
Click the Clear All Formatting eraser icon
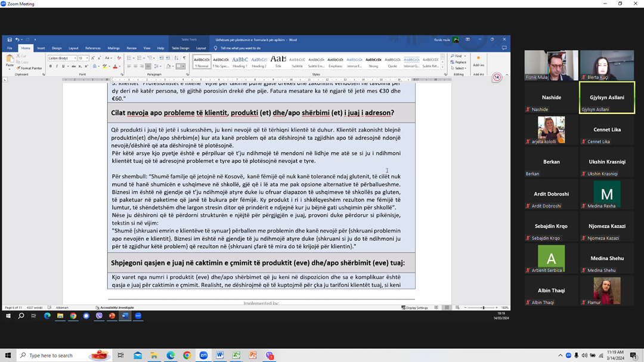pyautogui.click(x=119, y=58)
